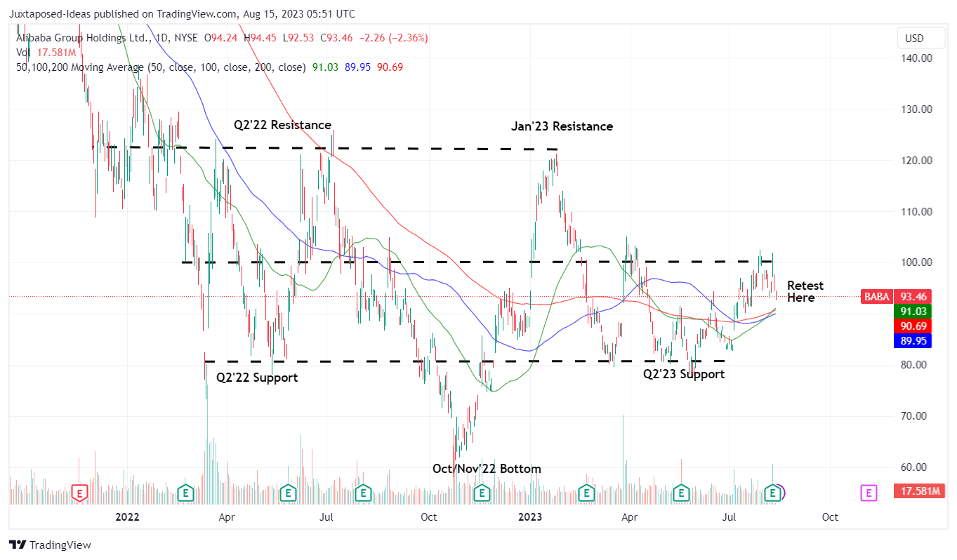
Task: Click the 110.00 price scale label
Action: pos(917,212)
